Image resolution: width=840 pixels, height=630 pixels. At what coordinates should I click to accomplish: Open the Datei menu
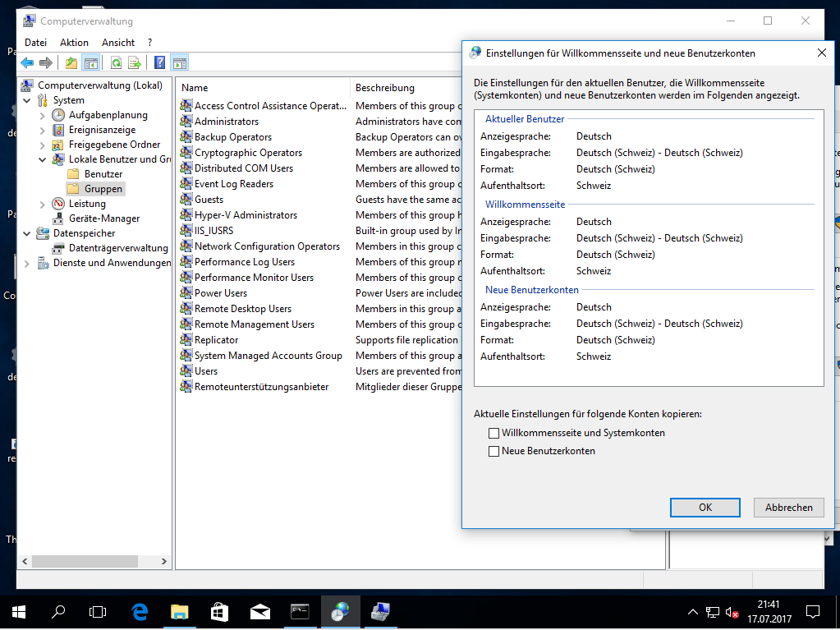coord(36,43)
